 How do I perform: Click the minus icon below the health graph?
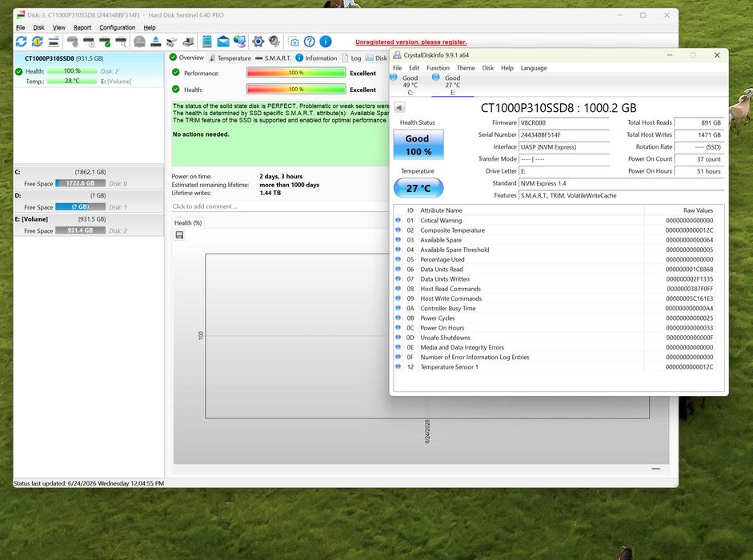[x=656, y=468]
